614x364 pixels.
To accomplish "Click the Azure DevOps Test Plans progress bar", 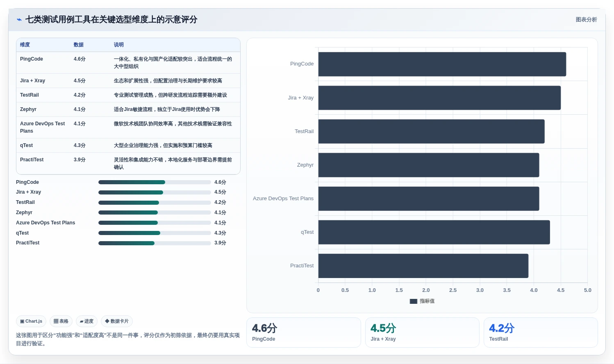I will (155, 223).
